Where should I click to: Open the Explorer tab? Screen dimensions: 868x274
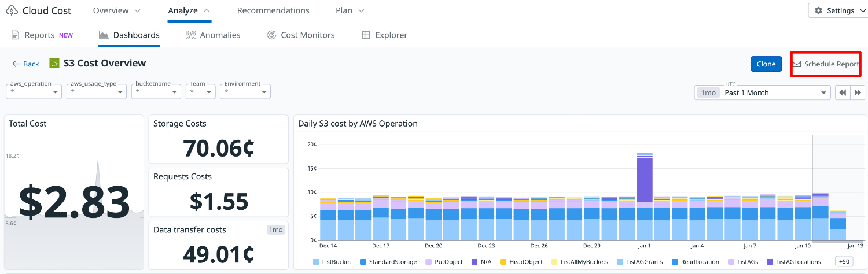tap(384, 35)
